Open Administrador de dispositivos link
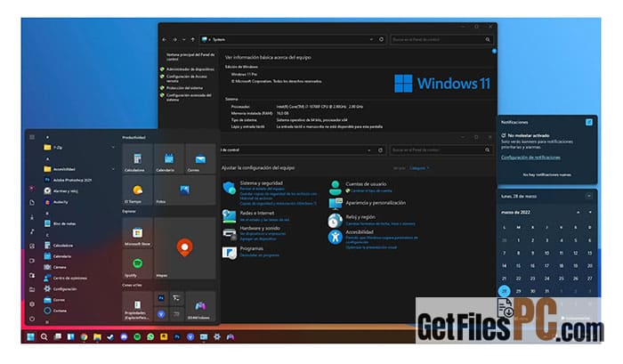Viewport: 623px width, 364px height. tap(190, 69)
